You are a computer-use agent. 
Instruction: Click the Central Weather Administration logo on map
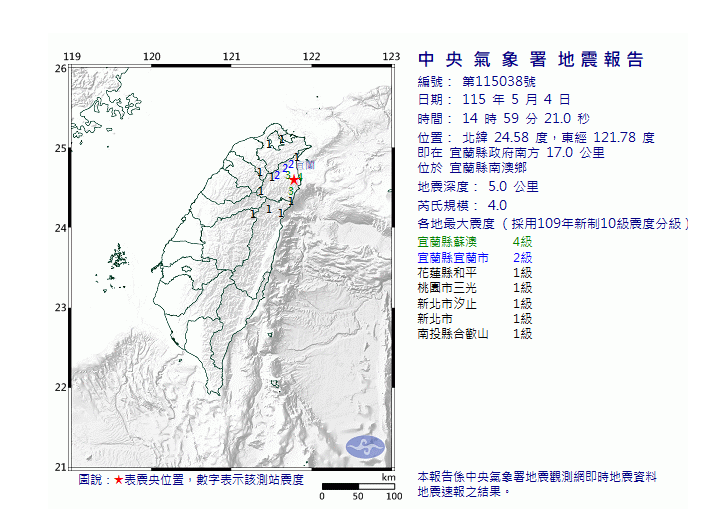pyautogui.click(x=365, y=447)
